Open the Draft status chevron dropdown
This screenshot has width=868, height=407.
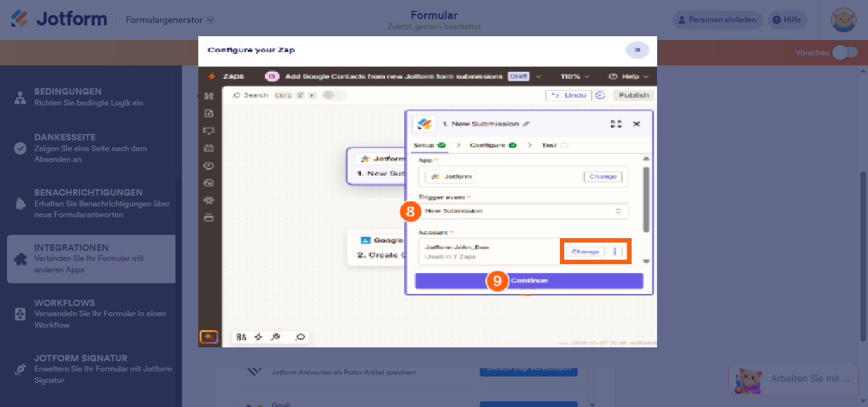pyautogui.click(x=539, y=76)
